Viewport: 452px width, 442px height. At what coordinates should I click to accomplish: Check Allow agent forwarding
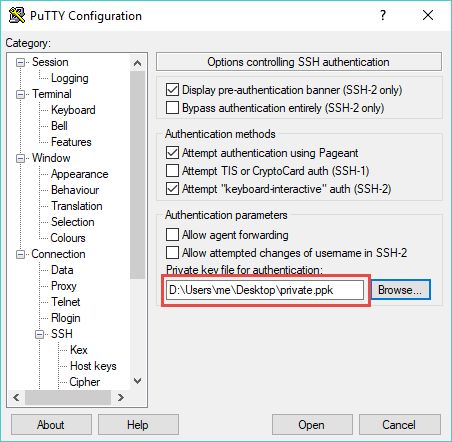tap(172, 234)
